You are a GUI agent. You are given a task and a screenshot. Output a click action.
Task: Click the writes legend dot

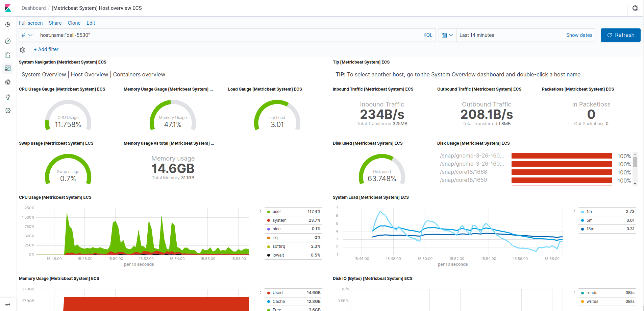(x=583, y=302)
